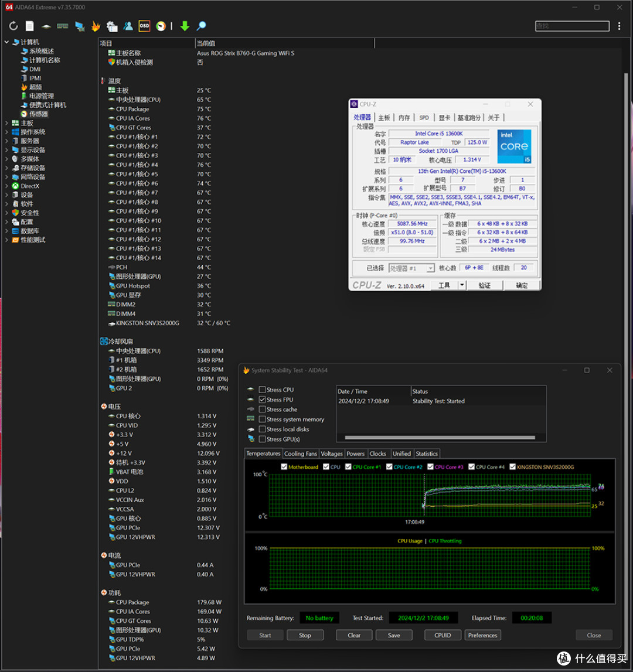Screen dimensions: 633x672
Task: Enable Stress local disks checkbox
Action: [x=262, y=429]
